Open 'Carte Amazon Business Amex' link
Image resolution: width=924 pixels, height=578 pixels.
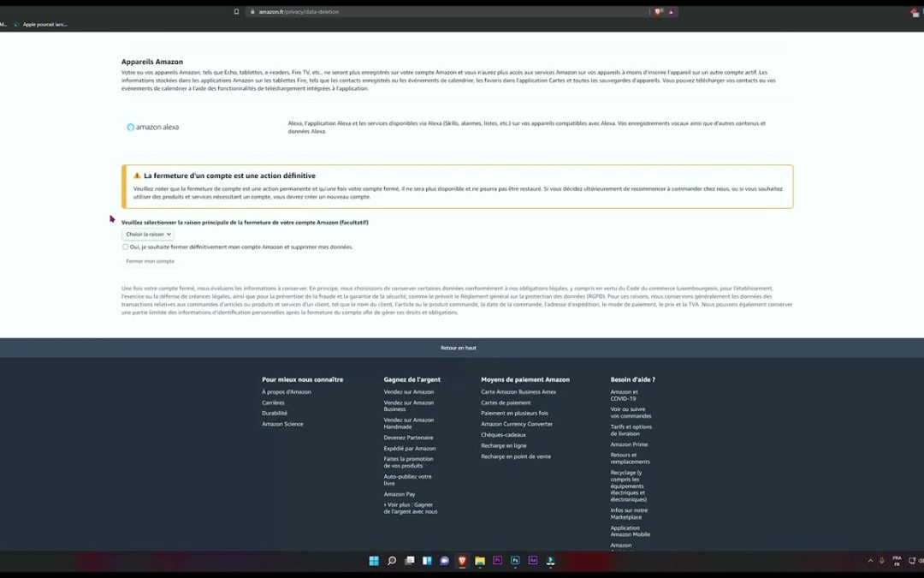(x=518, y=392)
